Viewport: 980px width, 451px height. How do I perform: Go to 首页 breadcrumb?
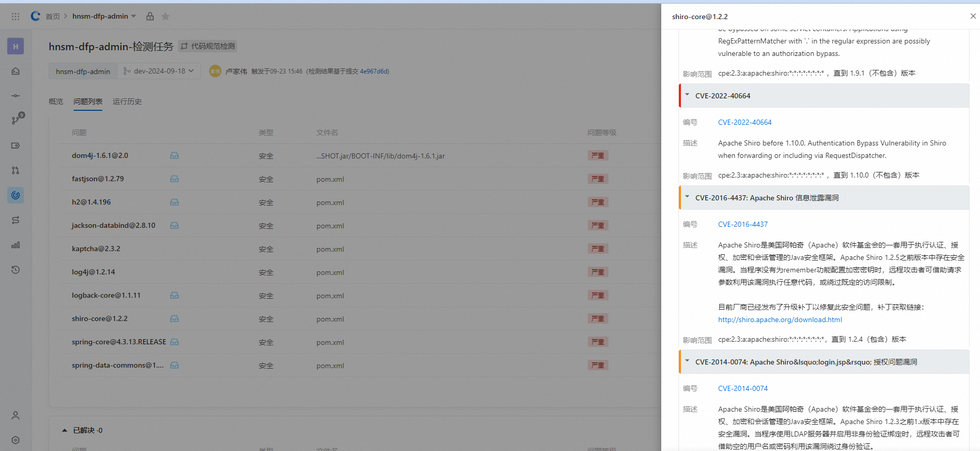(x=53, y=17)
